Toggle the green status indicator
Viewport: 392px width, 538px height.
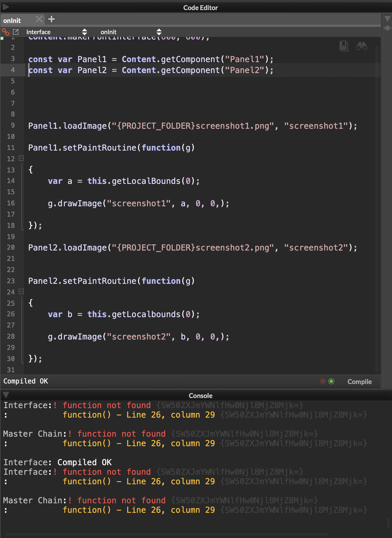click(331, 381)
